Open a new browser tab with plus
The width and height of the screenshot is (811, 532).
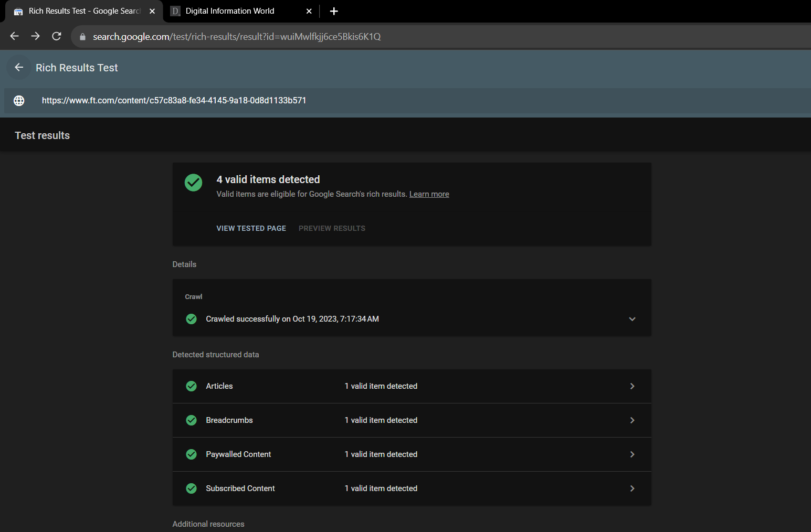(334, 11)
